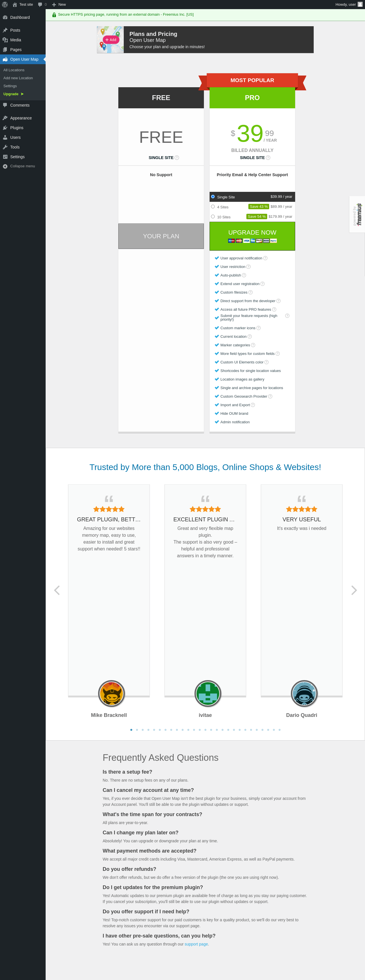
Task: Click the Dashboard gauge icon
Action: point(5,17)
